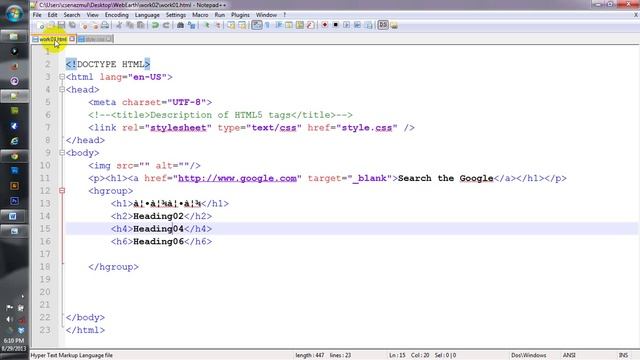640x360 pixels.
Task: Print the document with the printer icon
Action: click(x=105, y=25)
